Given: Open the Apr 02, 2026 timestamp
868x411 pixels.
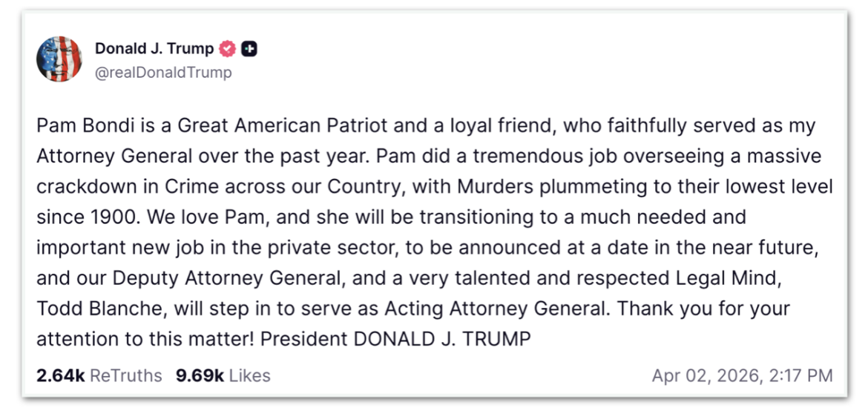Looking at the screenshot, I should pyautogui.click(x=742, y=376).
